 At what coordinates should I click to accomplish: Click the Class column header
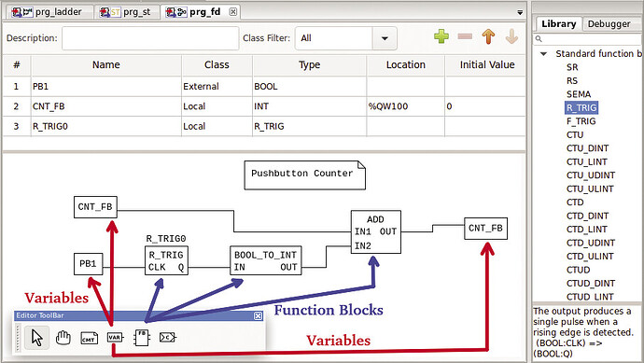tap(217, 65)
